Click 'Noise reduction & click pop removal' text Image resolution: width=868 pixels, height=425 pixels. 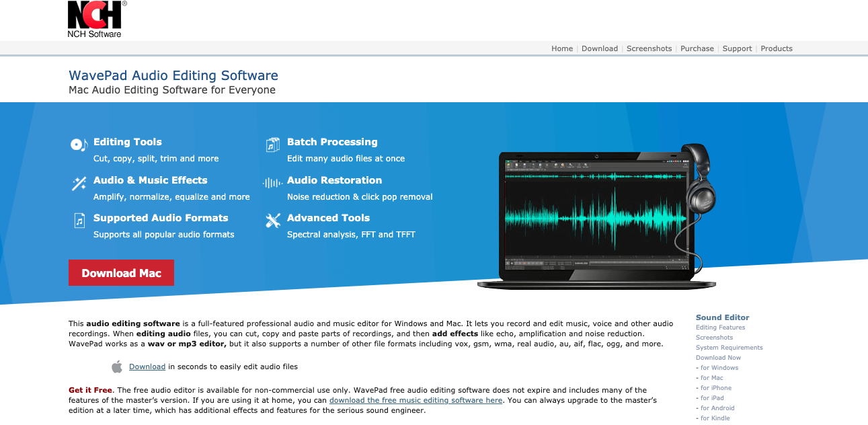(x=360, y=197)
